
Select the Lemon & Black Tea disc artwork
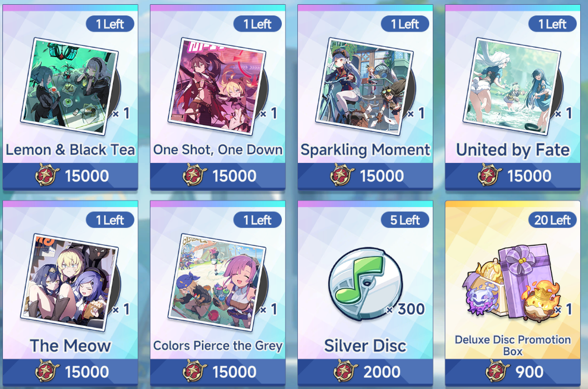tap(70, 86)
